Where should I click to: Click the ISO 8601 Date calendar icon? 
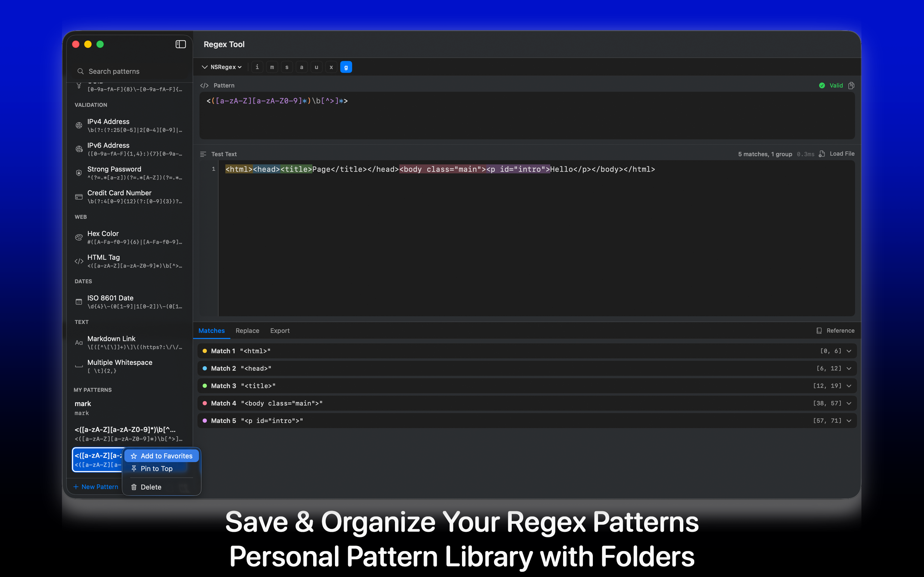point(79,301)
